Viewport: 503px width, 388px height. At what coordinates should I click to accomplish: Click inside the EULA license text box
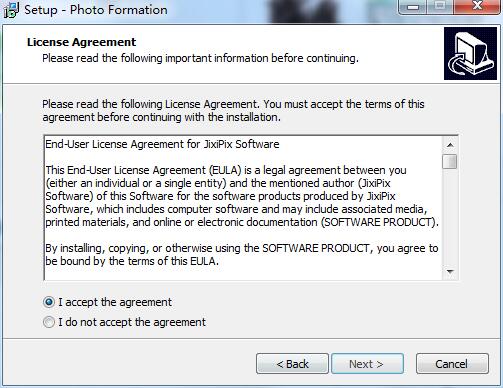click(x=243, y=208)
